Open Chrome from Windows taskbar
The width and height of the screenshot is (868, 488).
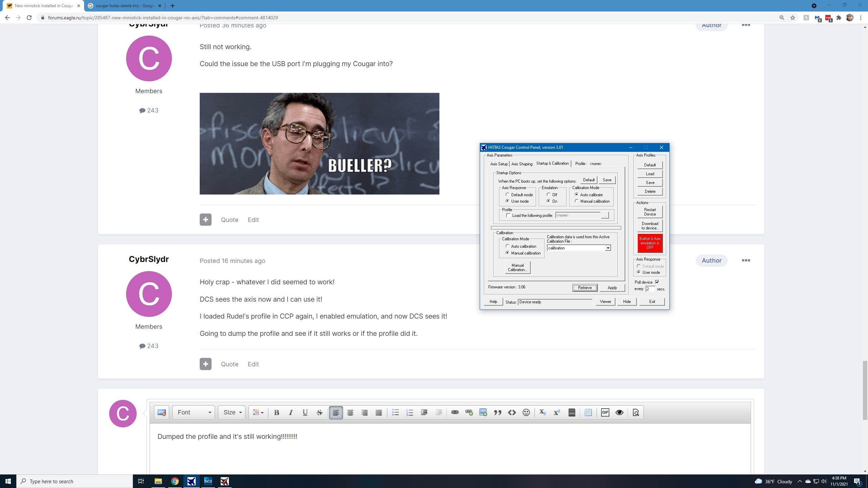tap(175, 481)
